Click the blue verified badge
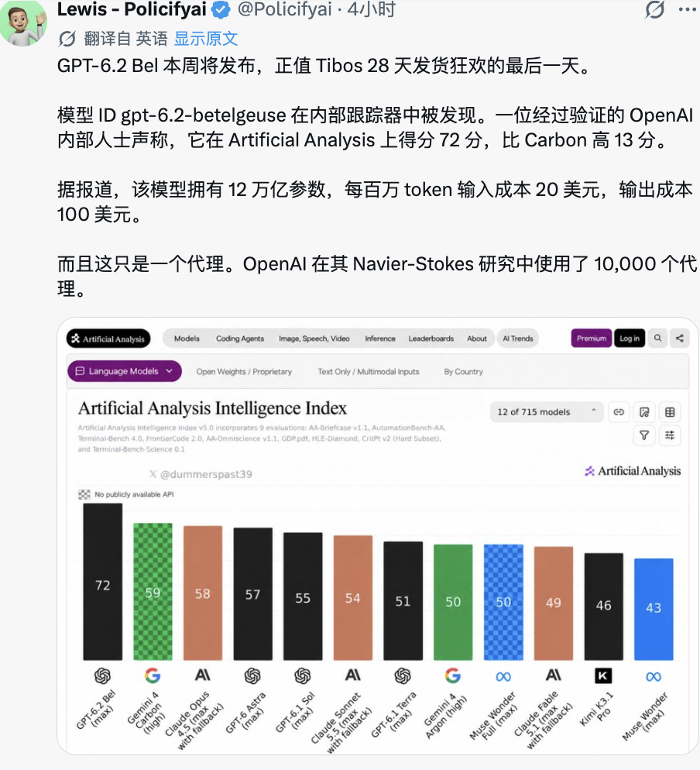700x770 pixels. coord(221,10)
